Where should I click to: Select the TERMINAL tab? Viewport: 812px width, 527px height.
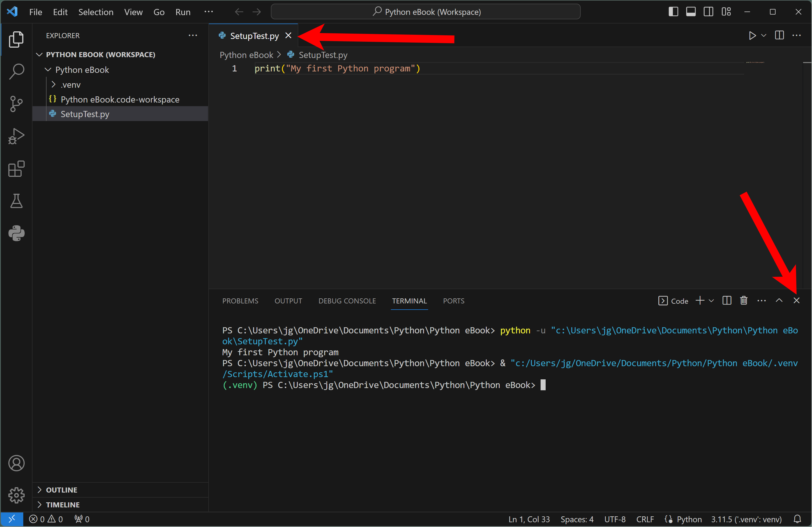pos(409,301)
